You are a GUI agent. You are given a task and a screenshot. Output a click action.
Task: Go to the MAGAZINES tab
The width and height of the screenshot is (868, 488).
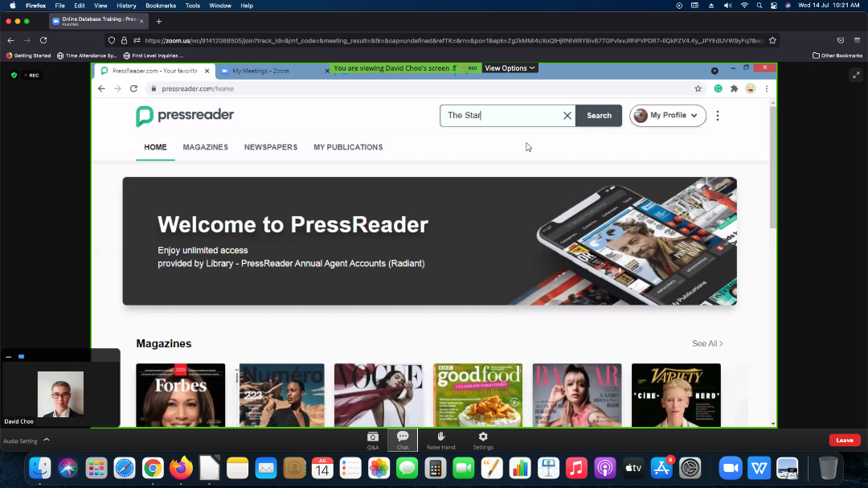(206, 147)
